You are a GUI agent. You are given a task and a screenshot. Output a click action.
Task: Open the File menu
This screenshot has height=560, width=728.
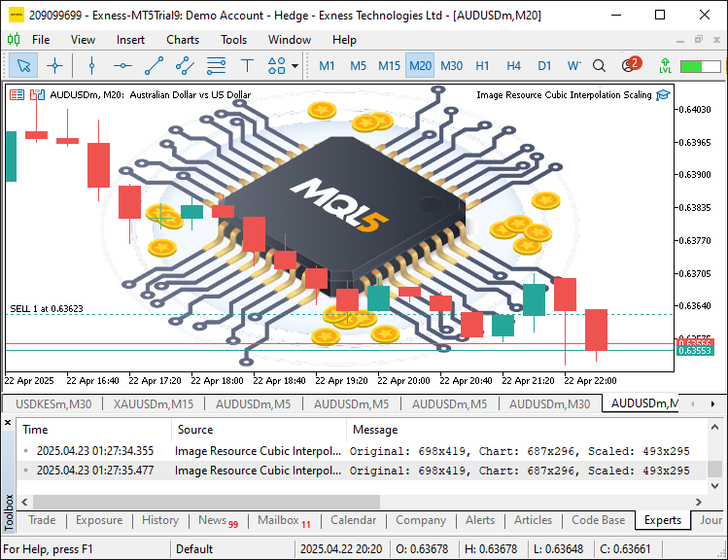[x=41, y=40]
